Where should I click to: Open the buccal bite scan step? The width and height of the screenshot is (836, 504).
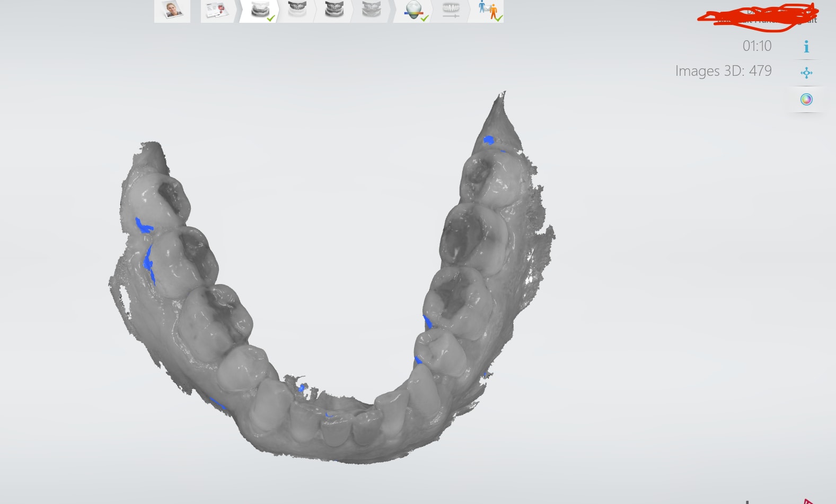point(334,10)
